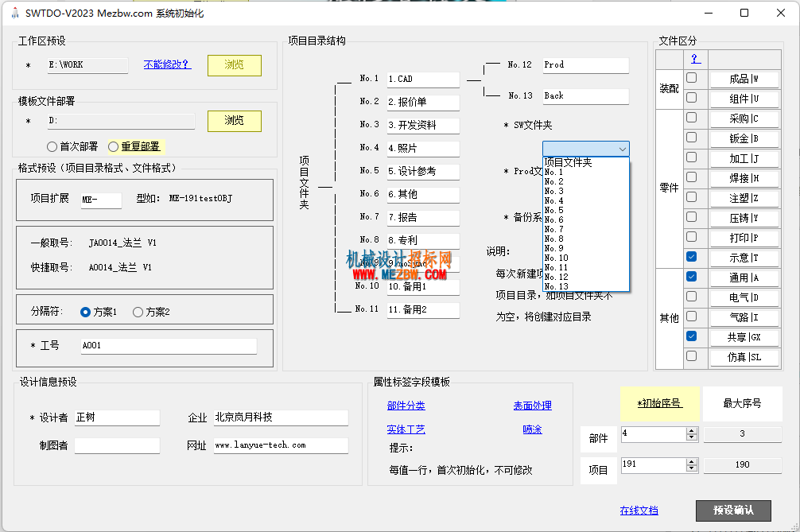Click the 企业 input field

[x=282, y=417]
